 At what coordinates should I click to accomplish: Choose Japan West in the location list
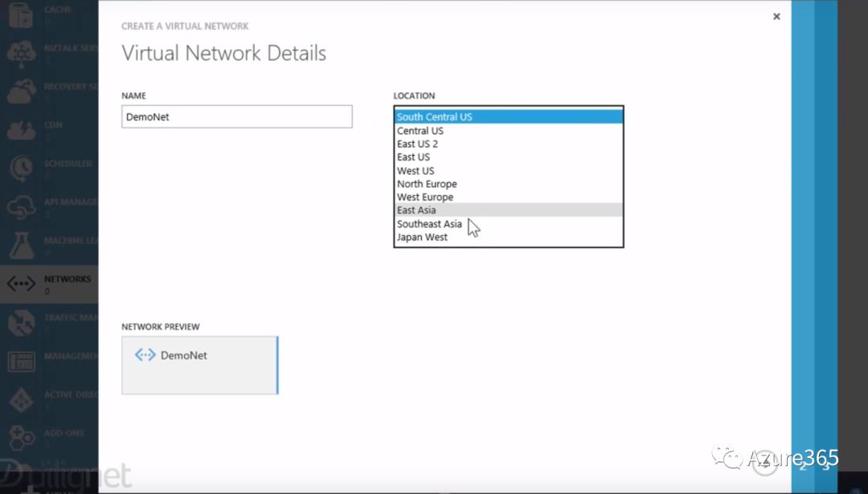coord(422,238)
